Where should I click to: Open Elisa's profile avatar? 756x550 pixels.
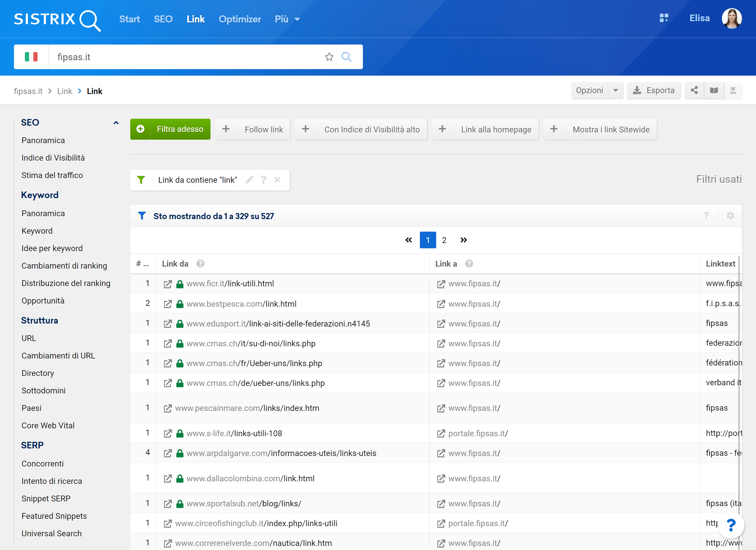[x=732, y=18]
